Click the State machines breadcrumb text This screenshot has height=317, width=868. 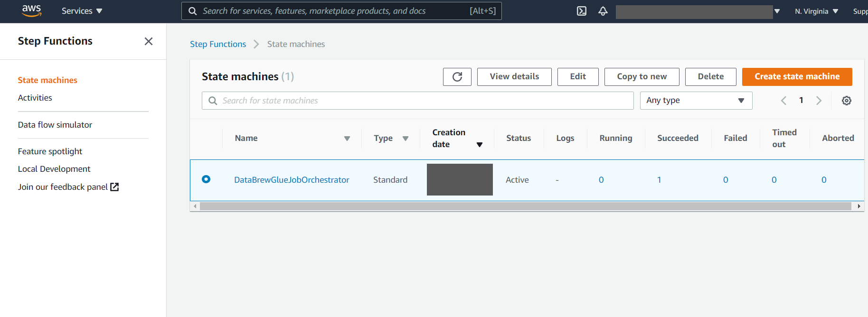coord(296,44)
